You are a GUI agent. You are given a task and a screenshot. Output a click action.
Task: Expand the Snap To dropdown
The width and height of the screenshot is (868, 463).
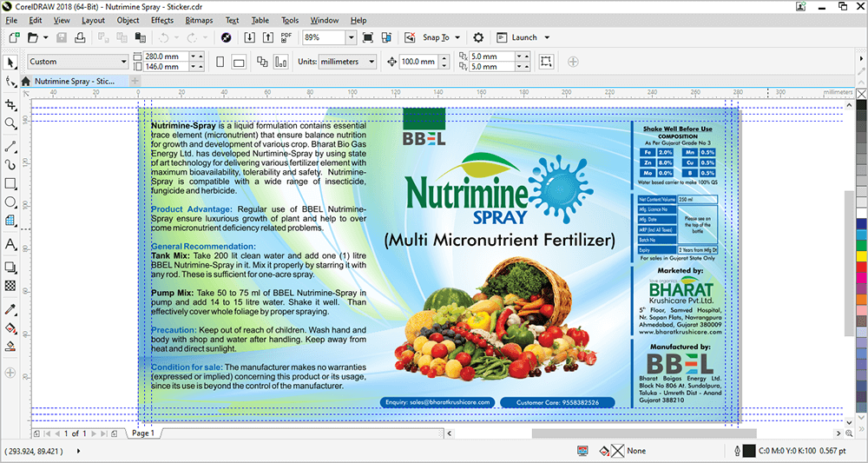tap(457, 37)
